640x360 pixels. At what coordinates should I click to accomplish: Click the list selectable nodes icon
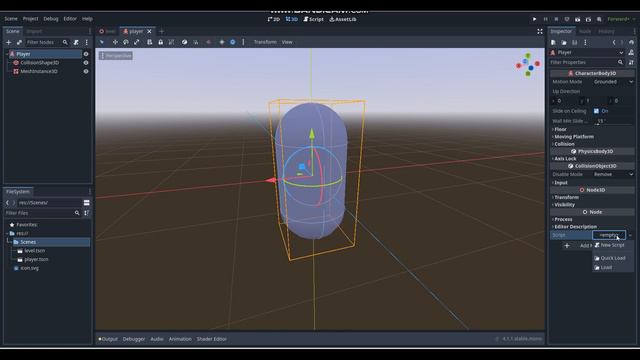tap(149, 42)
